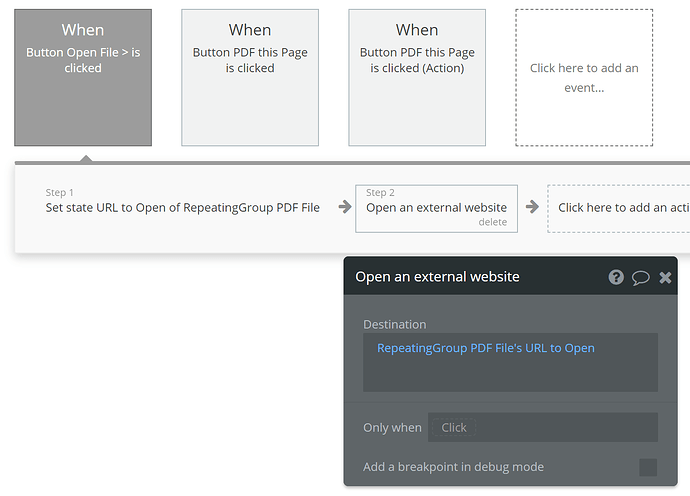The image size is (690, 496).
Task: Select Step 1 Set state URL to Open
Action: 183,207
